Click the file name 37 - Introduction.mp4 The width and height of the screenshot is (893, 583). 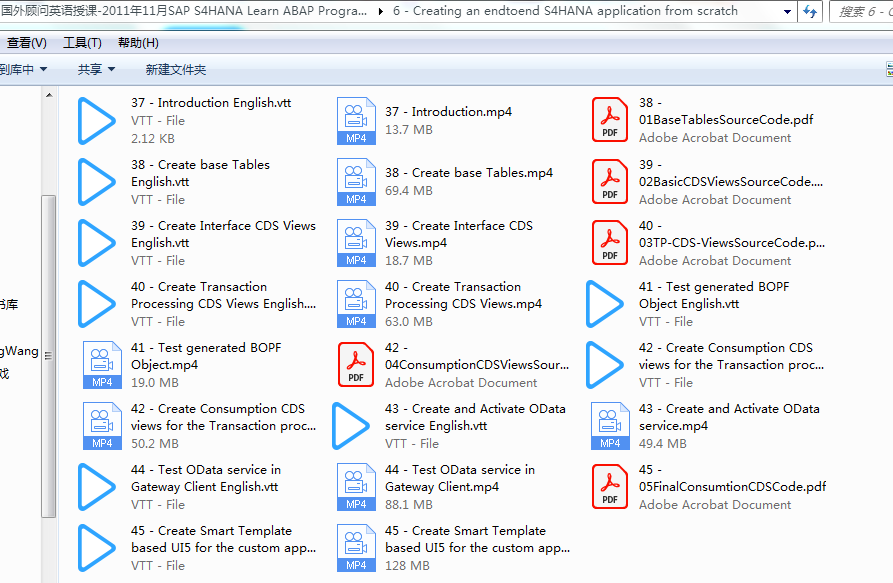tap(448, 112)
